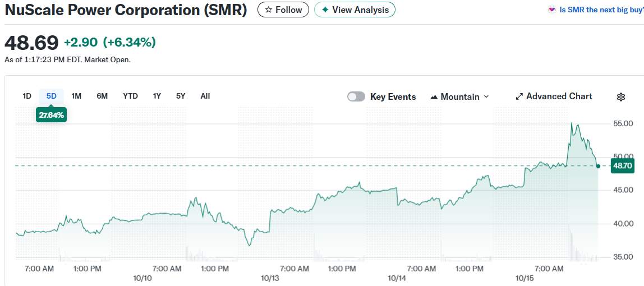The image size is (644, 286).
Task: Click the 48.70 current price marker
Action: pyautogui.click(x=623, y=166)
